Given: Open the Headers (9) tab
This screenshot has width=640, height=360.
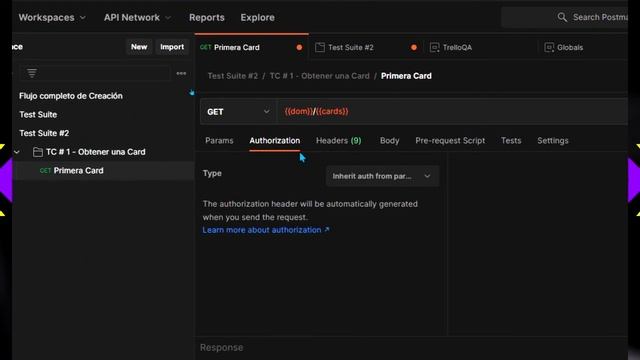Looking at the screenshot, I should (338, 140).
